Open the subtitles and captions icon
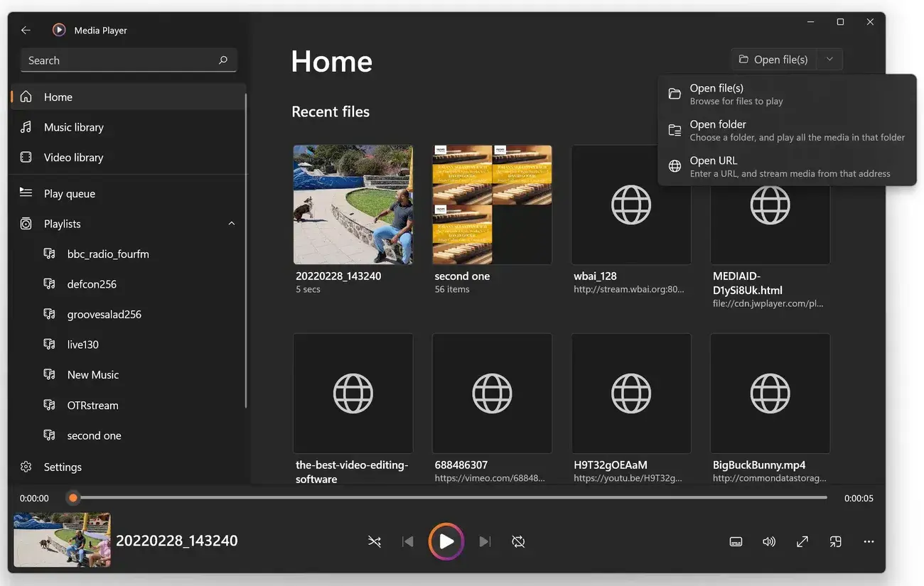Viewport: 924px width, 586px height. click(736, 541)
